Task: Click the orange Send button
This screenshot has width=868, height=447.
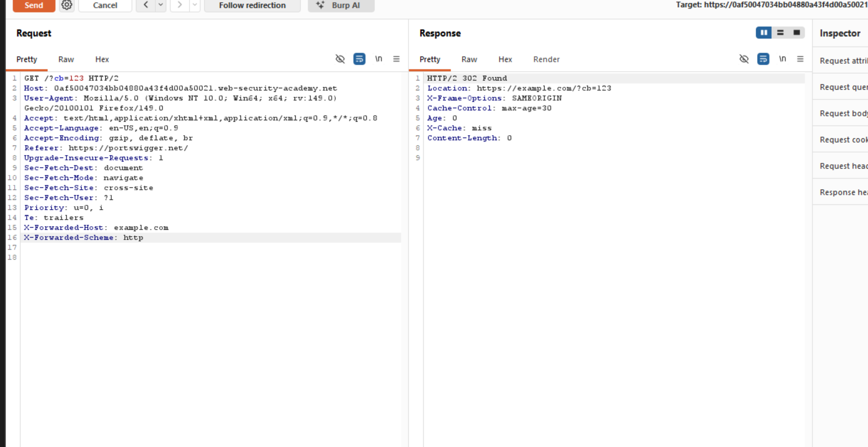Action: 34,5
